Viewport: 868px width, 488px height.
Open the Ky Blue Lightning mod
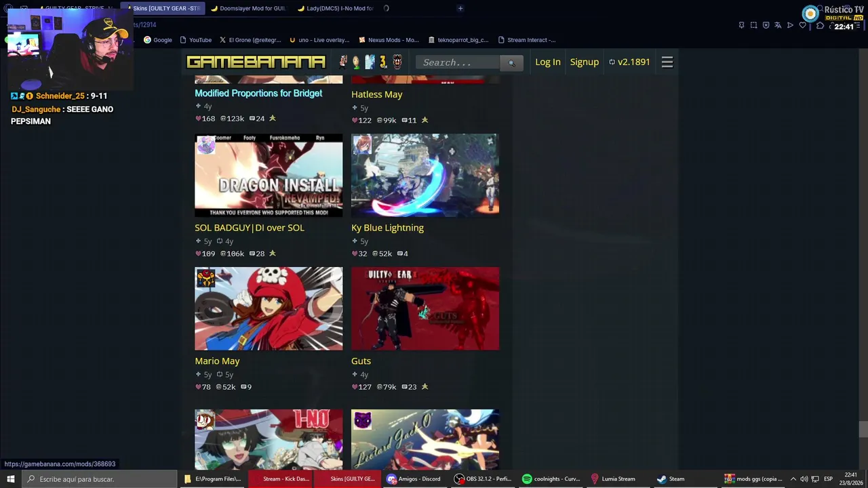click(387, 228)
